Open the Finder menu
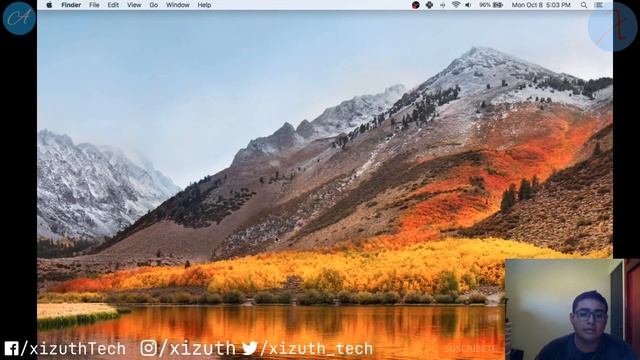Image resolution: width=640 pixels, height=360 pixels. (71, 5)
